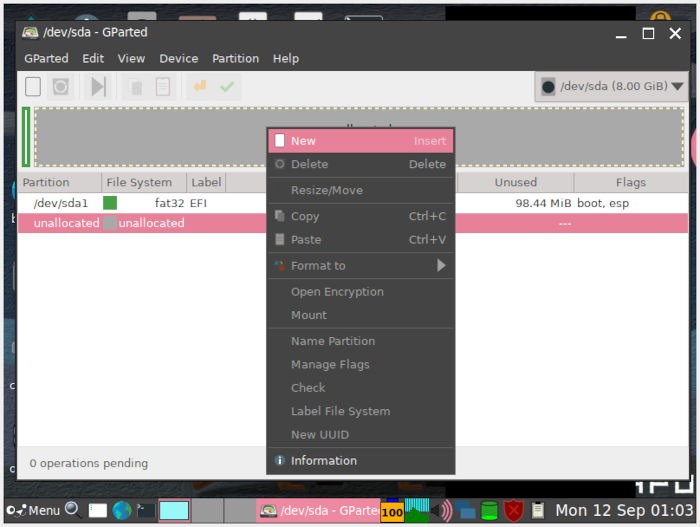Image resolution: width=700 pixels, height=527 pixels.
Task: Click the unallocated area in disk graphic
Action: [359, 137]
